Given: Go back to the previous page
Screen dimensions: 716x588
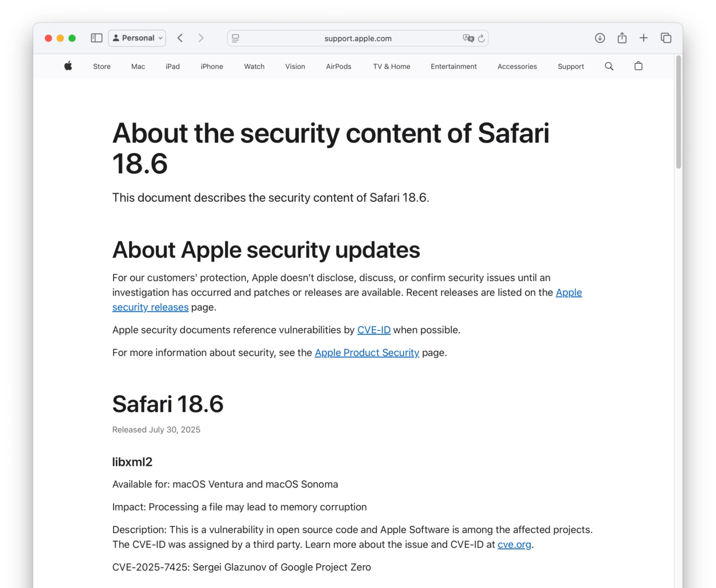Looking at the screenshot, I should (x=180, y=38).
